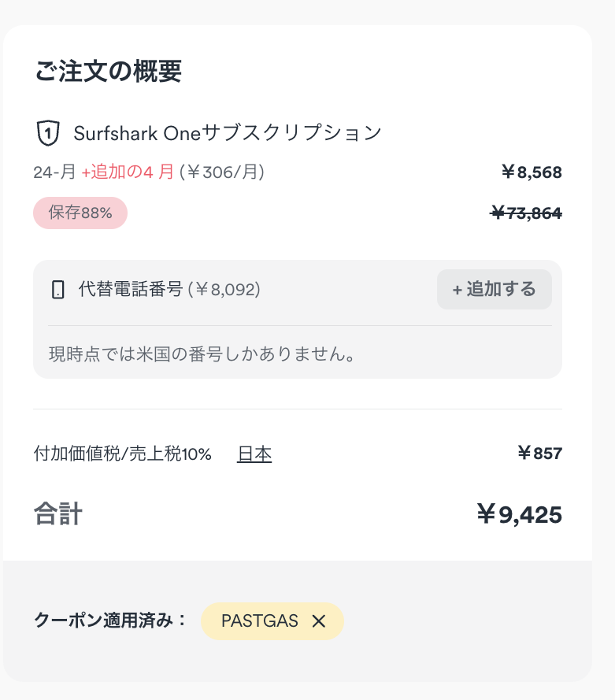
Task: Remove the PASTGAS coupon with the X
Action: (x=319, y=621)
